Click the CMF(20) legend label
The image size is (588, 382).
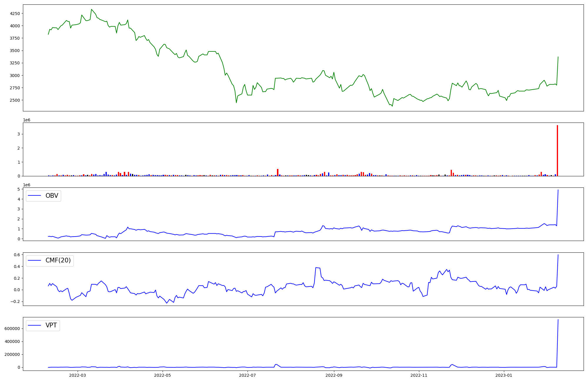pyautogui.click(x=58, y=261)
